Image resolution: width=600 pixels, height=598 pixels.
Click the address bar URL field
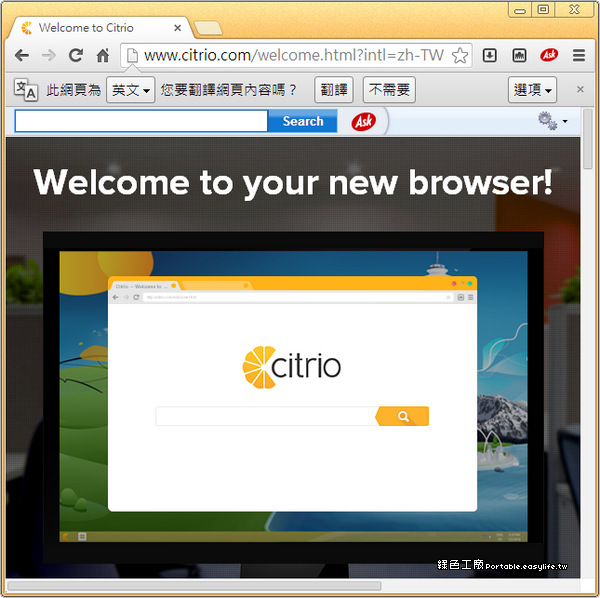tap(295, 55)
